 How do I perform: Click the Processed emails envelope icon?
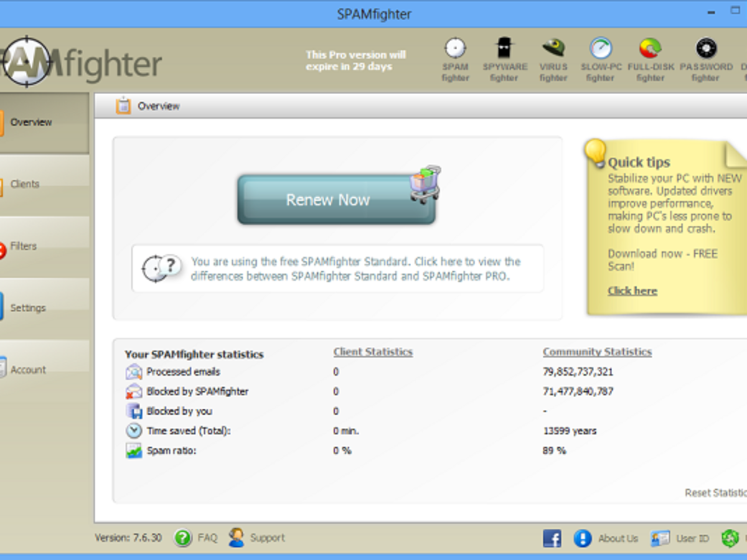click(x=134, y=372)
